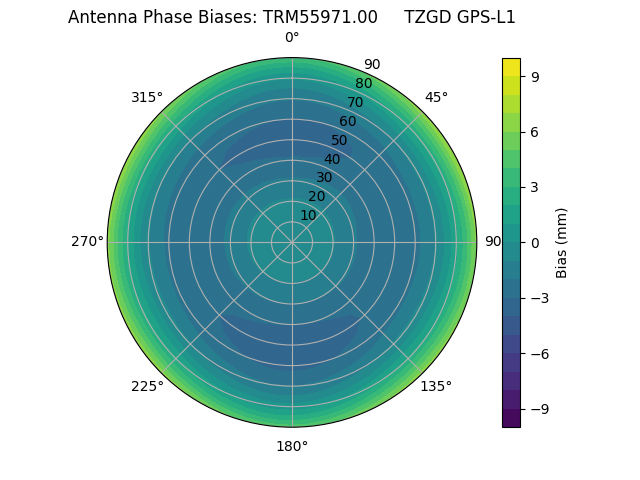
Task: Click the 'Bias (mm)' colorbar label
Action: (x=562, y=242)
